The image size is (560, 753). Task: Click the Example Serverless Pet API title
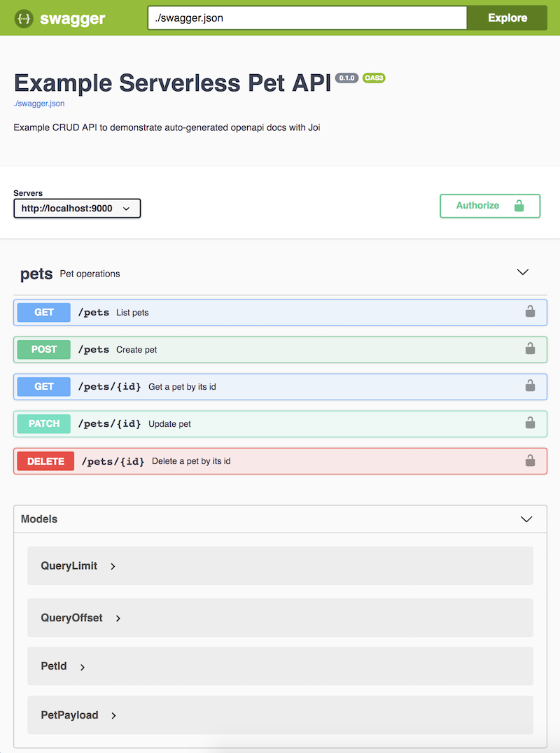tap(172, 83)
